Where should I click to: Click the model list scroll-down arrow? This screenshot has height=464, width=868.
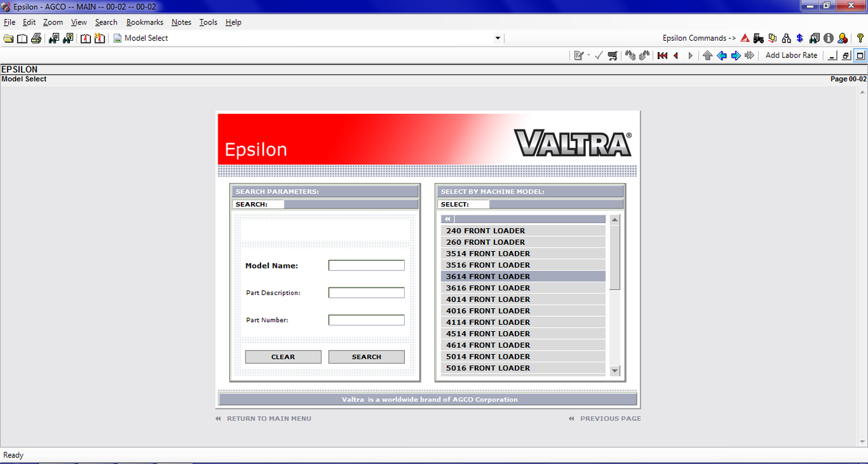(x=615, y=370)
